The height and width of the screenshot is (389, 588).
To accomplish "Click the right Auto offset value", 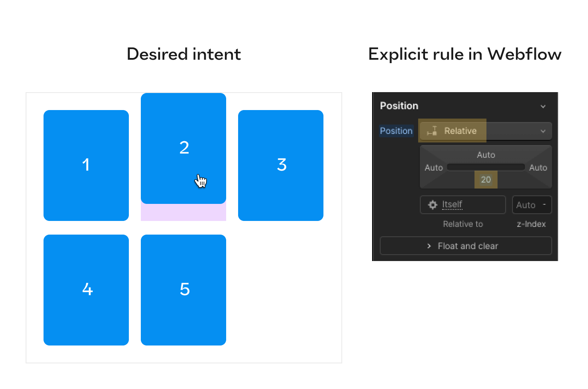I will point(538,167).
